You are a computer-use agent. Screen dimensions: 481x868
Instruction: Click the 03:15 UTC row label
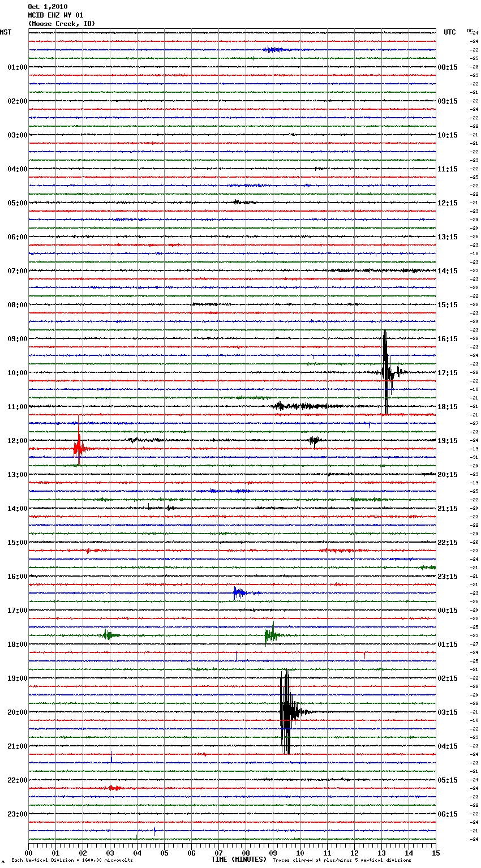pyautogui.click(x=448, y=712)
